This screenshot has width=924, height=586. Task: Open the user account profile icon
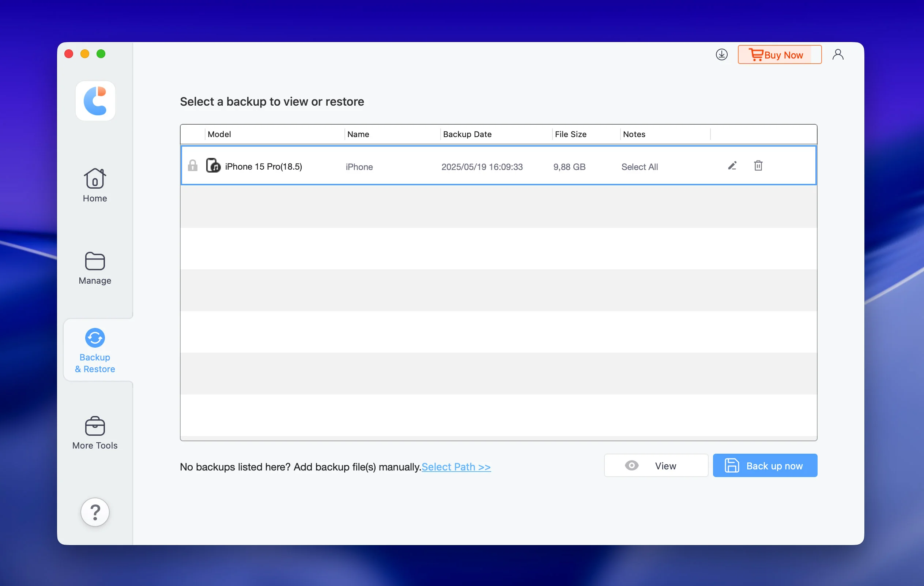[x=838, y=54]
